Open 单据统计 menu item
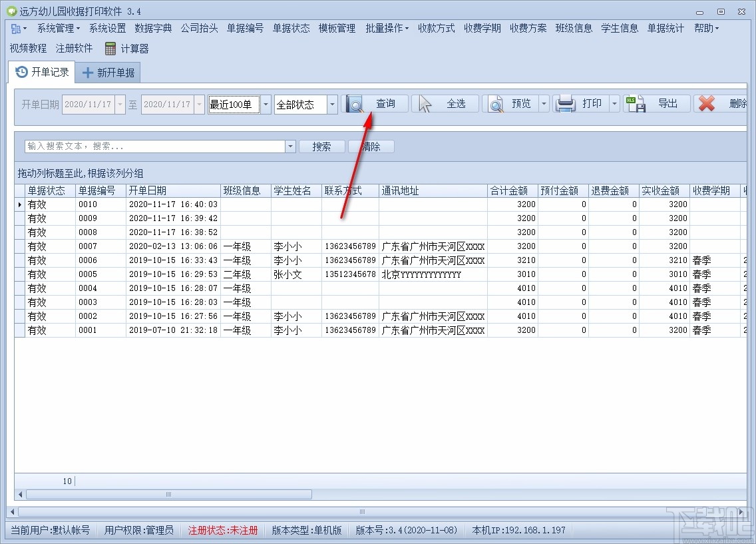Image resolution: width=756 pixels, height=544 pixels. coord(665,29)
